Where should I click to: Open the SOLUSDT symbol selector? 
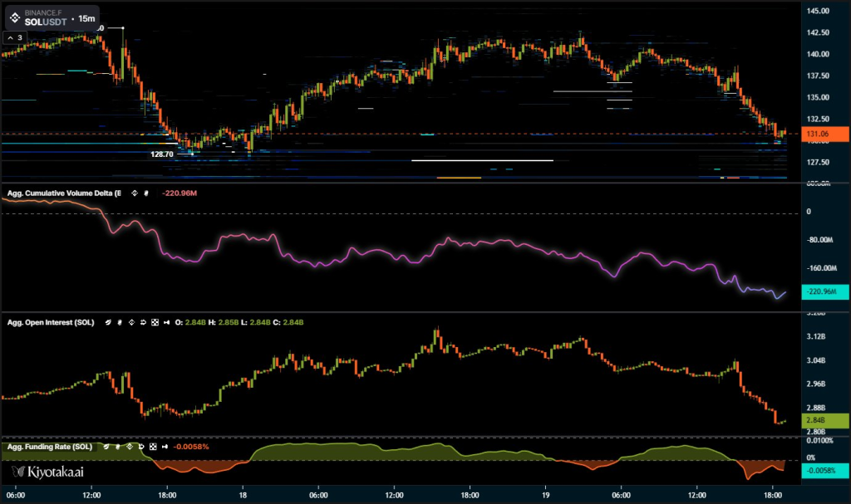[45, 22]
